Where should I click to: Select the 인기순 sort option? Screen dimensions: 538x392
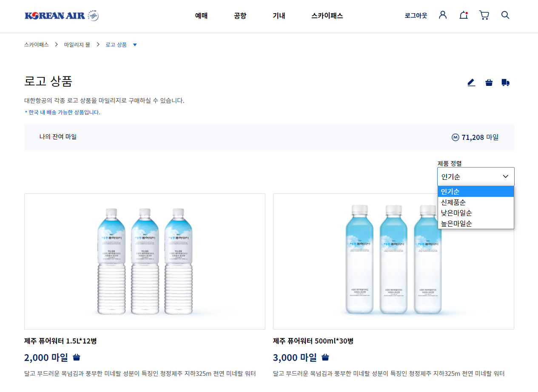click(476, 191)
